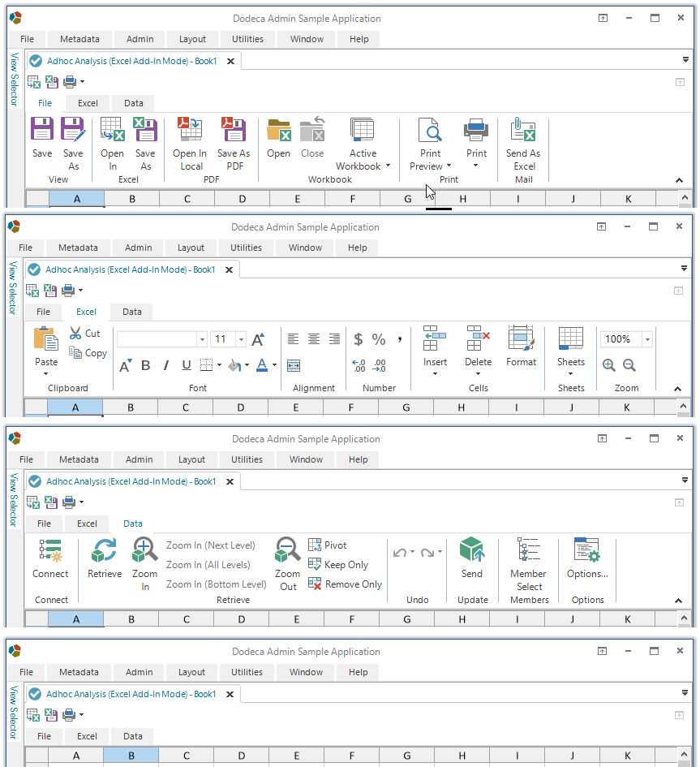This screenshot has height=767, width=700.
Task: Click the Fill Color paint bucket
Action: coord(234,365)
